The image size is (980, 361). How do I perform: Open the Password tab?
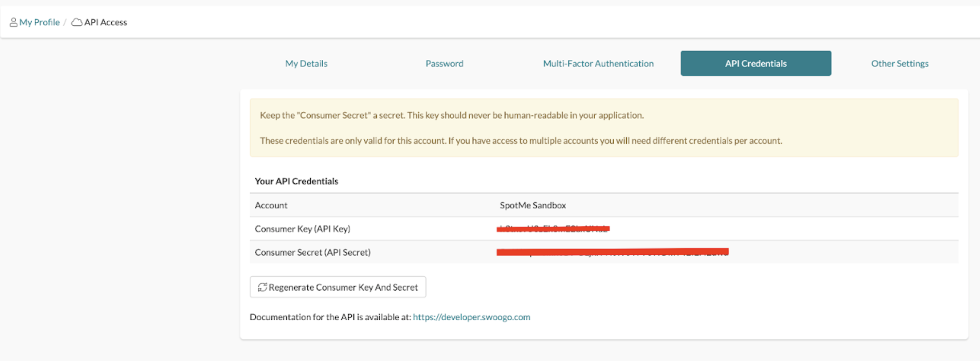(444, 63)
